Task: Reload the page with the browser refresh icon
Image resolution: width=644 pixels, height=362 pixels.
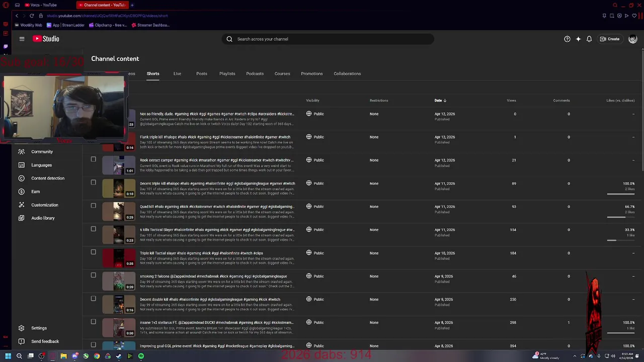Action: click(x=32, y=16)
